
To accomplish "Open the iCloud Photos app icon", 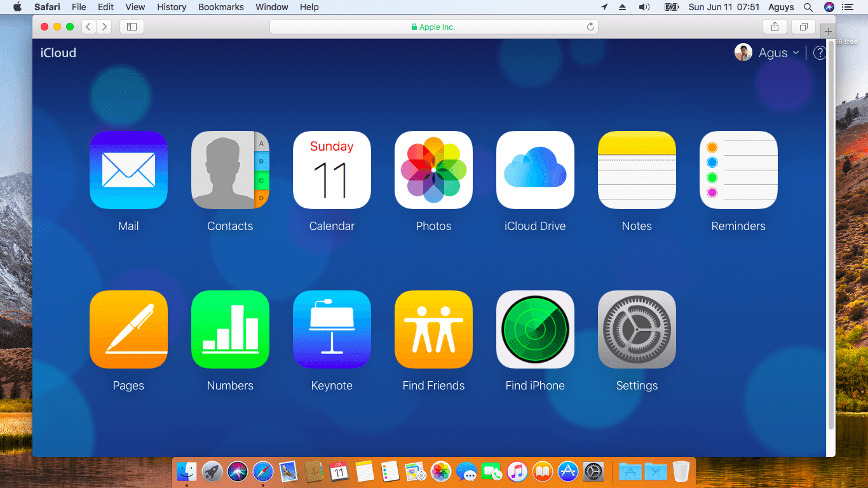I will pos(433,170).
